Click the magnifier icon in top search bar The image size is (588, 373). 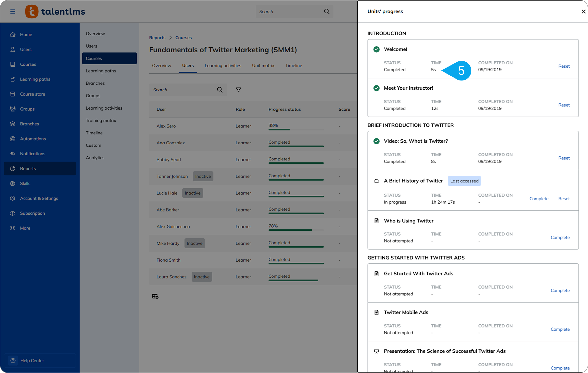pos(327,11)
